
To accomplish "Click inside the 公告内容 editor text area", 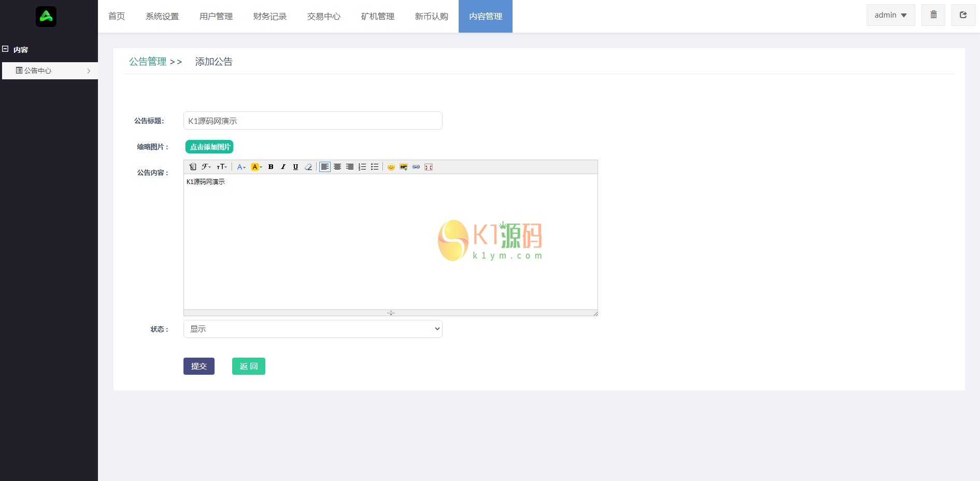I will click(x=391, y=242).
